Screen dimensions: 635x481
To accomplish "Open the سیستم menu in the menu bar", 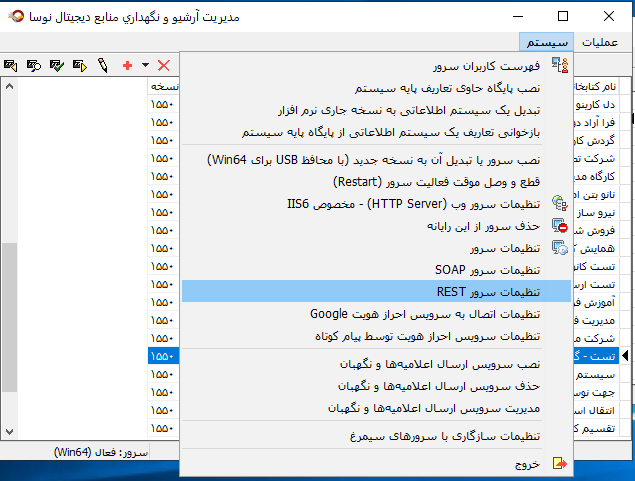I will (x=546, y=41).
